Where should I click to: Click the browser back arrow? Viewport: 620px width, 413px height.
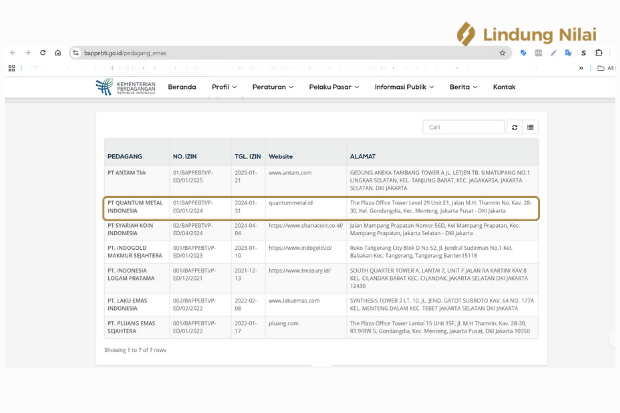(x=11, y=52)
